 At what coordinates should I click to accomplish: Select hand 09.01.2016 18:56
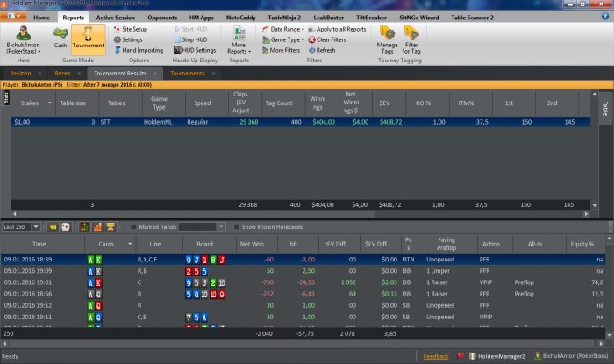coord(303,294)
